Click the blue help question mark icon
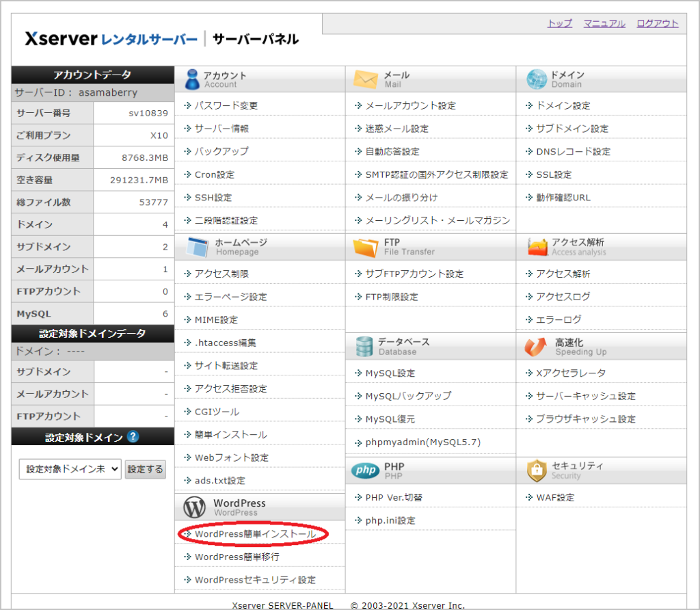700x610 pixels. coord(133,436)
